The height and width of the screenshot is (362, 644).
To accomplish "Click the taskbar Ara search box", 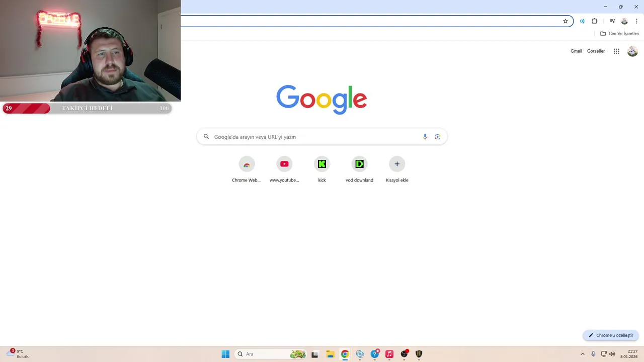I will pyautogui.click(x=270, y=354).
